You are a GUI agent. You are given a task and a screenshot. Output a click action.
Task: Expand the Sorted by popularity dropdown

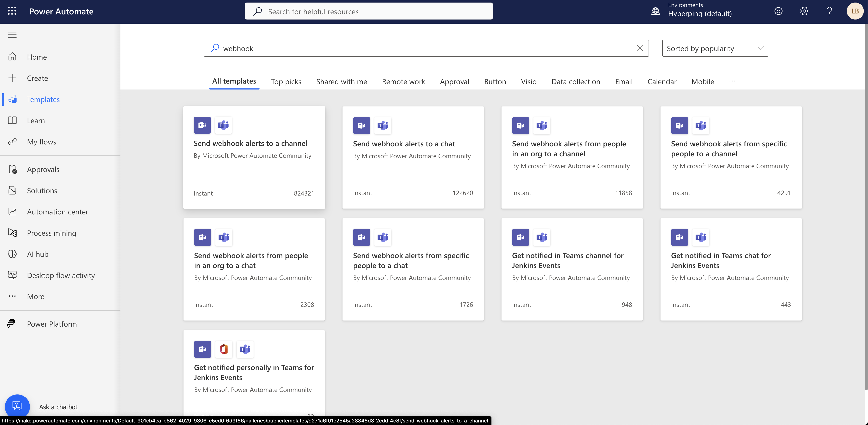(x=715, y=48)
